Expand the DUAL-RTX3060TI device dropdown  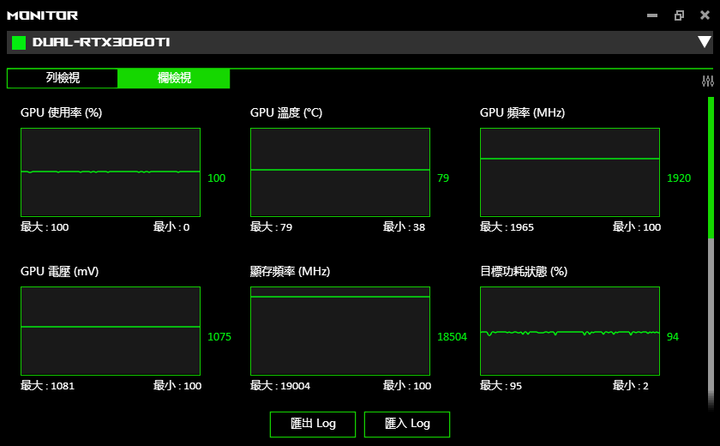[x=704, y=42]
